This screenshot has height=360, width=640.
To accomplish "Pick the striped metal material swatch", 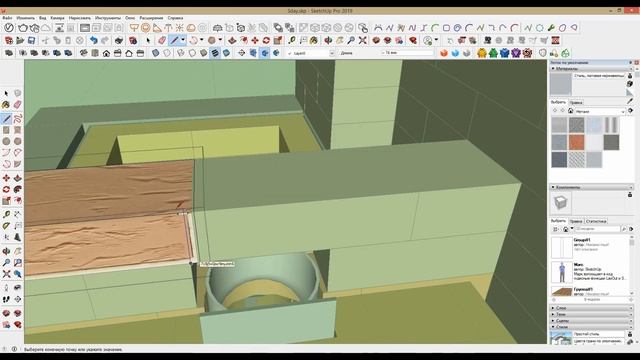I will click(611, 125).
